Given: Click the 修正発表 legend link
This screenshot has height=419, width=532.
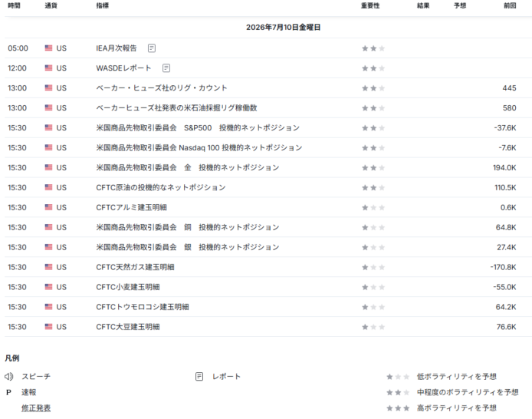Looking at the screenshot, I should click(x=36, y=408).
